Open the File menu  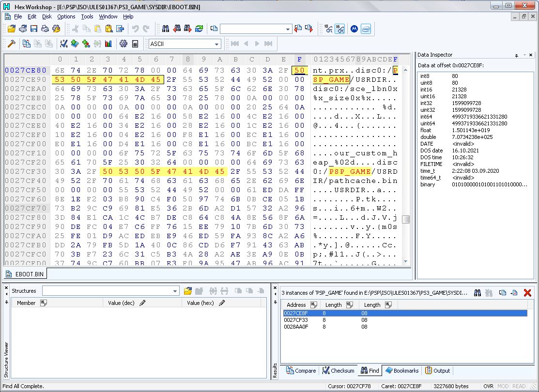pos(18,16)
